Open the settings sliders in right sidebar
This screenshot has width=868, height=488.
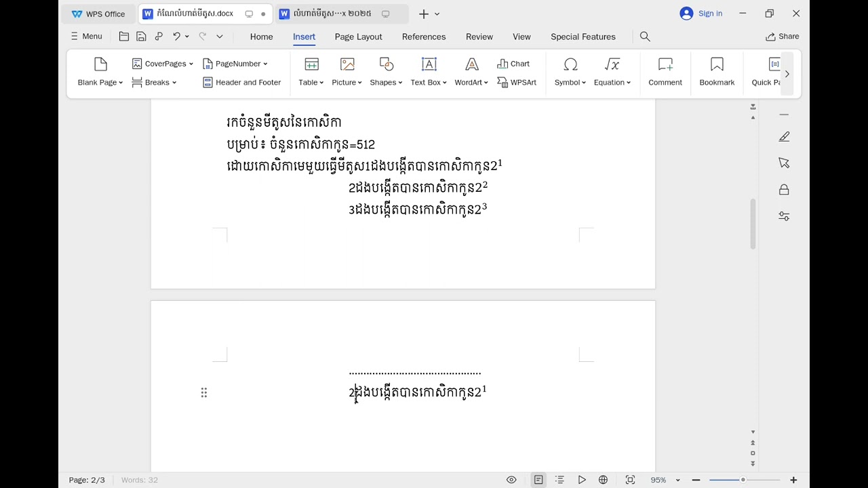784,216
